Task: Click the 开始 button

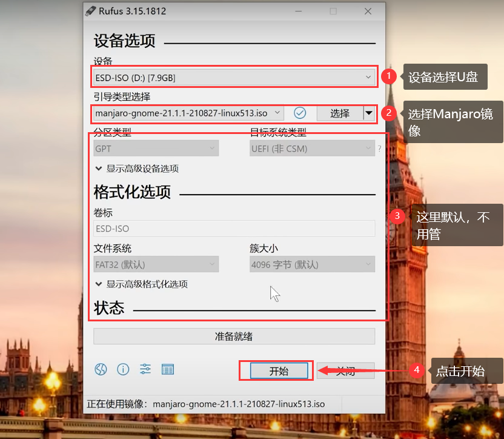Action: click(279, 370)
